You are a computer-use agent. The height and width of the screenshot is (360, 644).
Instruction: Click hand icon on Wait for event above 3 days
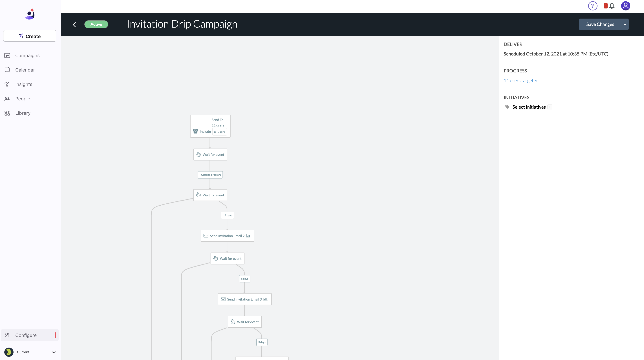coord(233,321)
